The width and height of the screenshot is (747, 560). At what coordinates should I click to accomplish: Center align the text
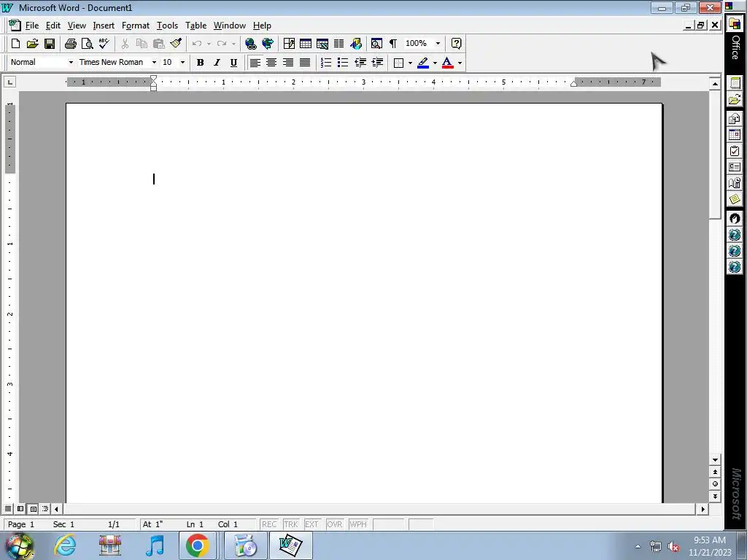(271, 63)
